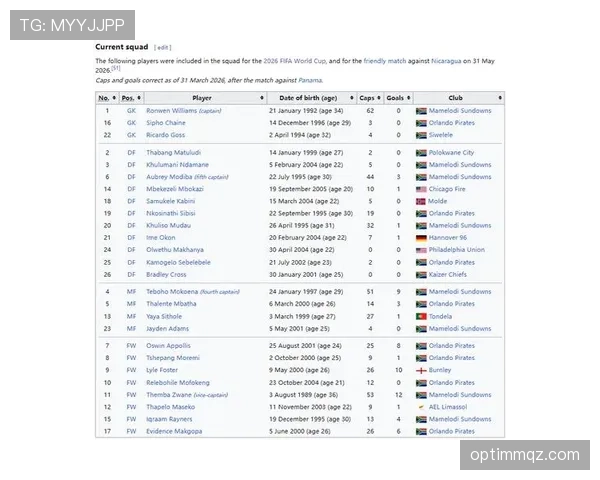Open the Khuliso Mudau player link
600x480 pixels.
tap(168, 225)
